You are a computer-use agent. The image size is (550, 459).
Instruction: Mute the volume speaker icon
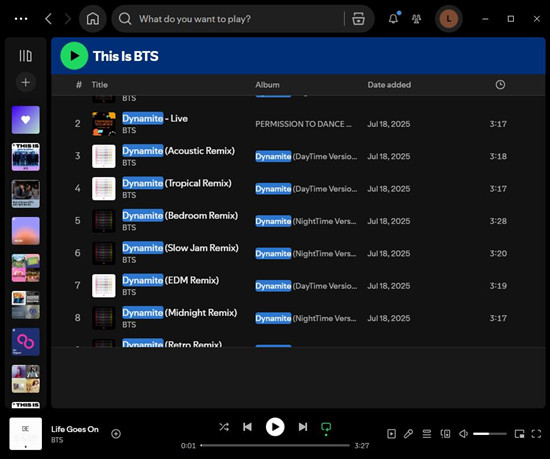[463, 434]
